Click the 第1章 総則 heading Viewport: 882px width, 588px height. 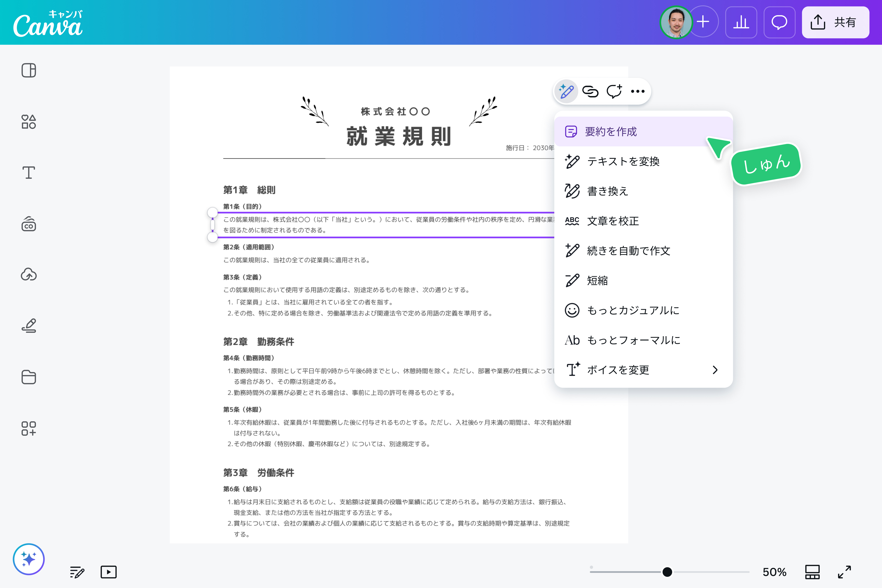[x=249, y=190]
